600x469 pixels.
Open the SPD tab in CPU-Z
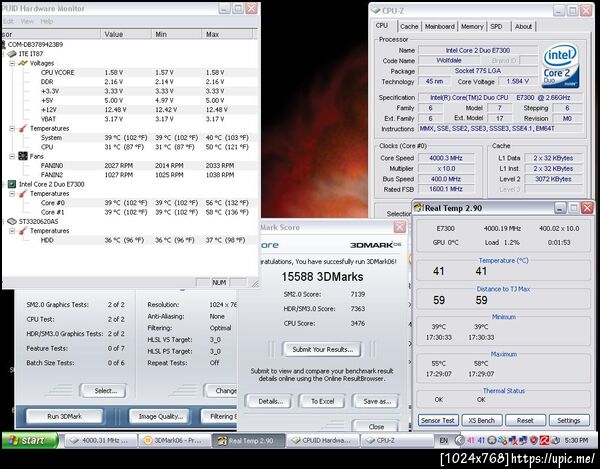496,26
